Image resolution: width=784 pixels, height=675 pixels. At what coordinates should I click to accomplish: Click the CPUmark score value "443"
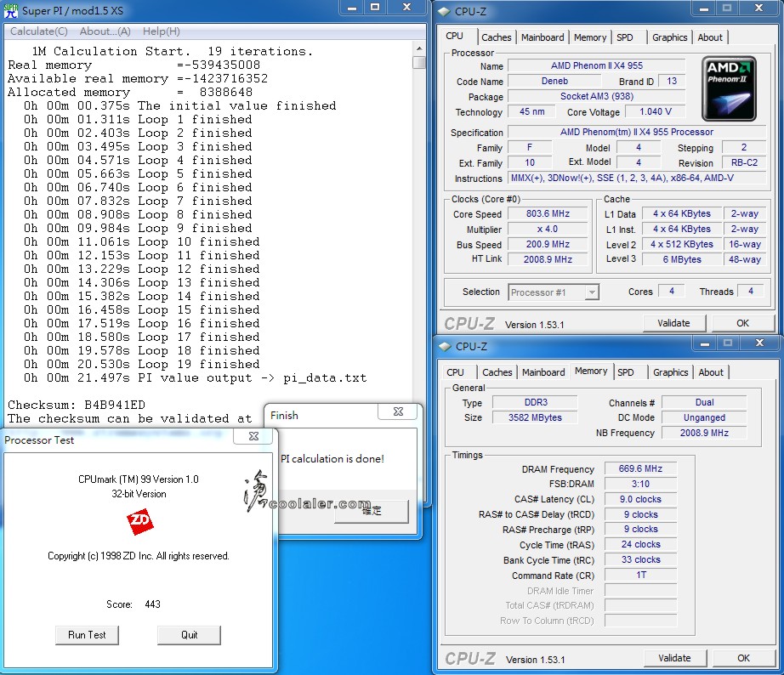(152, 604)
